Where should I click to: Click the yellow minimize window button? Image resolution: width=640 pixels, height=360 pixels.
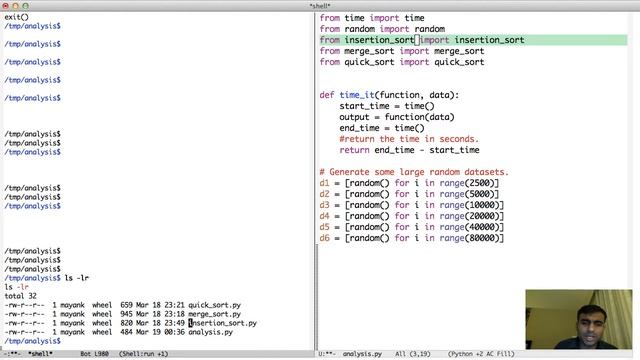tap(16, 6)
